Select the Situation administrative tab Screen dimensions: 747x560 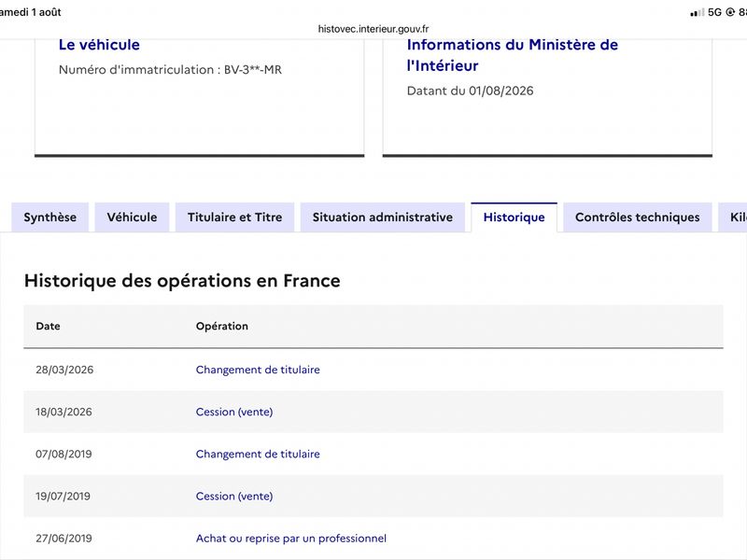(x=383, y=217)
